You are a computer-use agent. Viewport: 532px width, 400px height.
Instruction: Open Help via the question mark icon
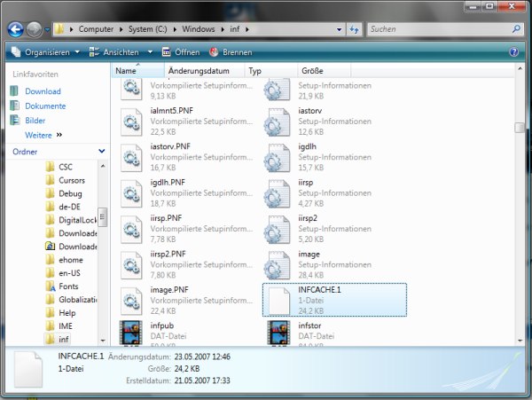(x=513, y=52)
